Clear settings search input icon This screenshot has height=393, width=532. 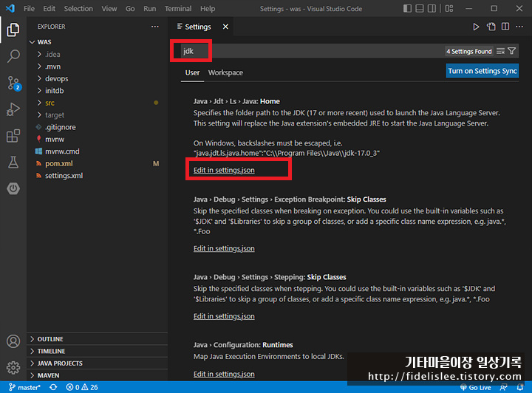coord(500,51)
